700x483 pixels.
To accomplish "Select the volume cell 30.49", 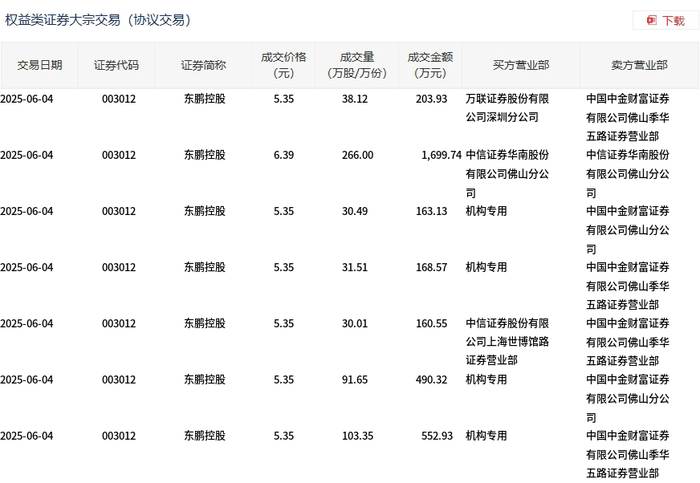I will [x=355, y=211].
